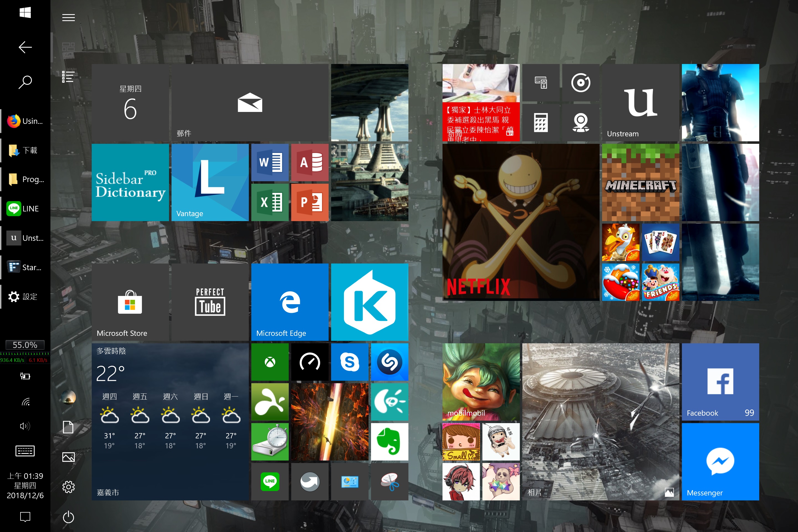Switch to Unstream taskbar item
This screenshot has width=798, height=532.
coord(25,238)
